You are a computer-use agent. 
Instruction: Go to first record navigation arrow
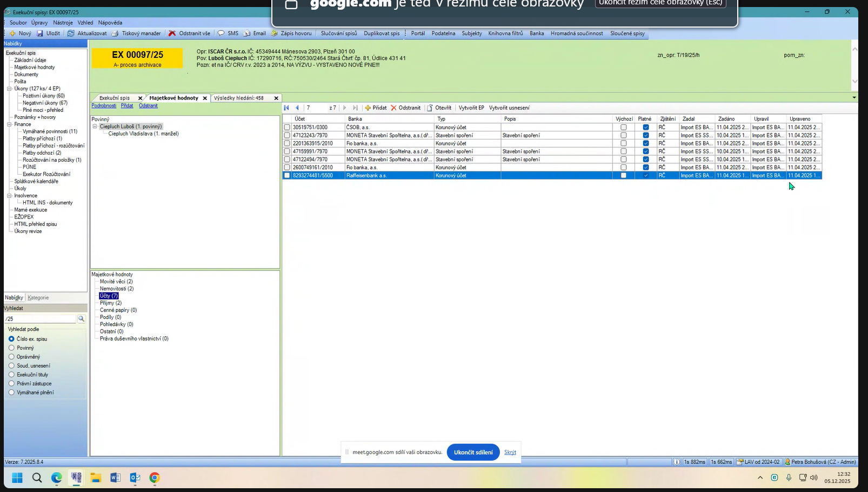(286, 108)
